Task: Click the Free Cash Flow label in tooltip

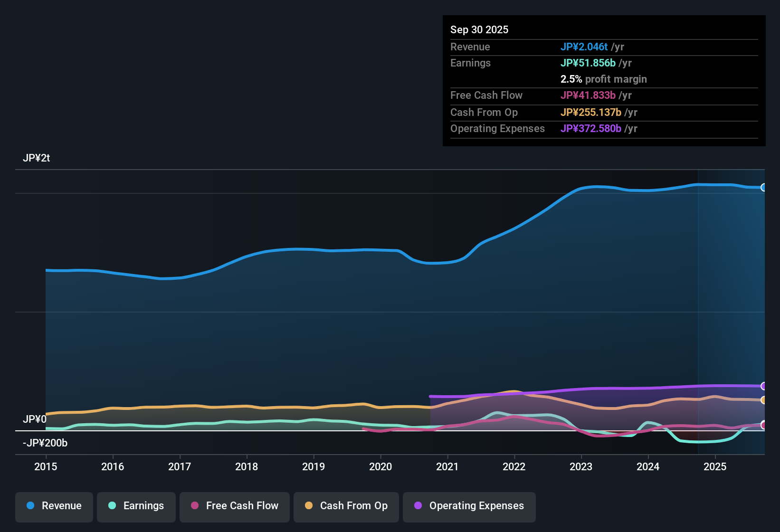Action: pyautogui.click(x=486, y=95)
